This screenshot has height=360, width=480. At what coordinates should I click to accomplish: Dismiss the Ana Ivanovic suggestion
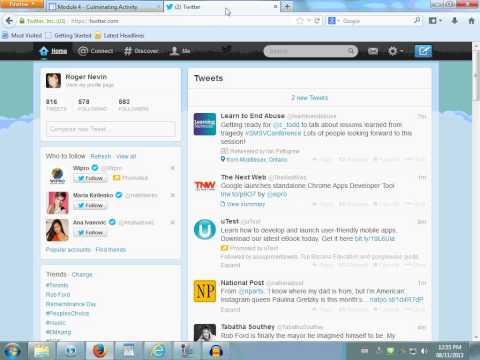click(173, 222)
